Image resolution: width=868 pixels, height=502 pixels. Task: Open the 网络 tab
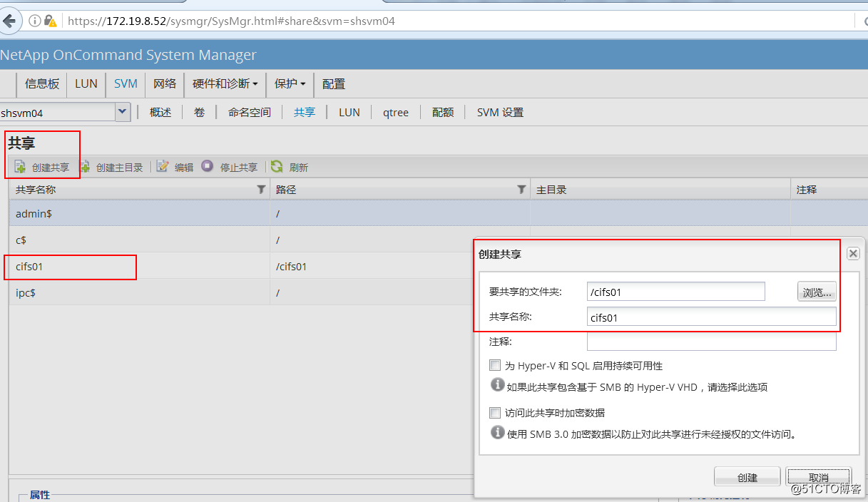(165, 83)
